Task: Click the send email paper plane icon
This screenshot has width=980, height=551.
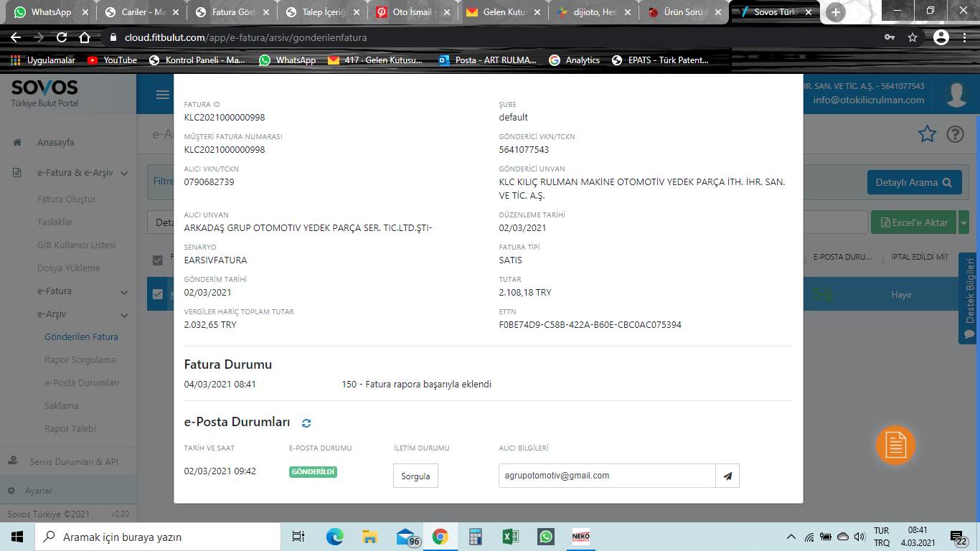Action: coord(727,476)
